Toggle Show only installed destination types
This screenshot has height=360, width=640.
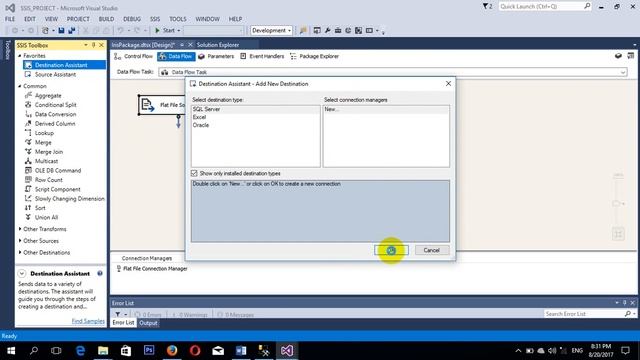[194, 173]
